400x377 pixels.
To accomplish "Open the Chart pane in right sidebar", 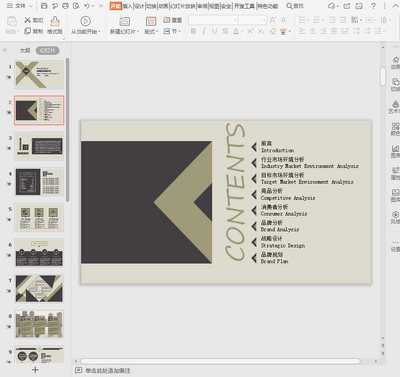I will point(395,151).
